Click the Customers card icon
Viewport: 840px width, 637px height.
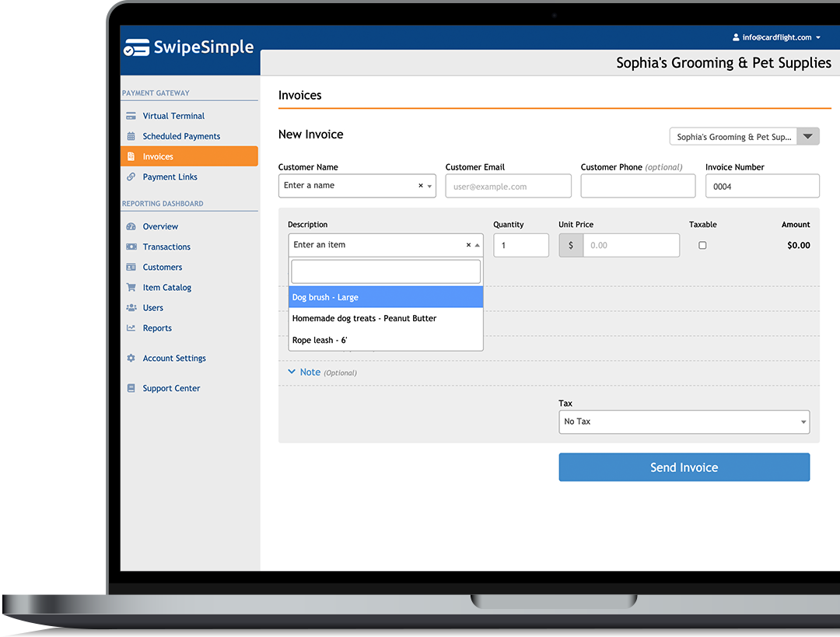[131, 268]
